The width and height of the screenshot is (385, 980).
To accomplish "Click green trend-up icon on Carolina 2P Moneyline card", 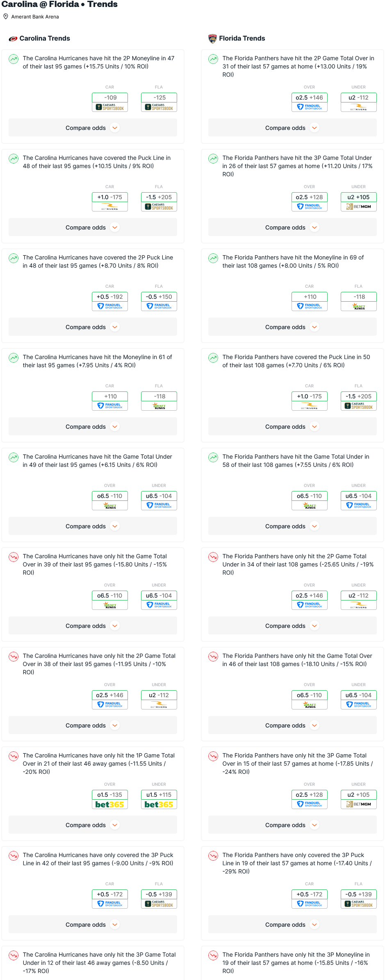I will click(x=14, y=59).
